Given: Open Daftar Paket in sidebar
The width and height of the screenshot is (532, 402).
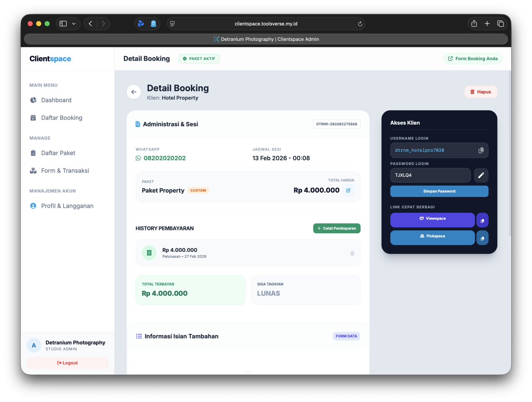Looking at the screenshot, I should [x=58, y=153].
